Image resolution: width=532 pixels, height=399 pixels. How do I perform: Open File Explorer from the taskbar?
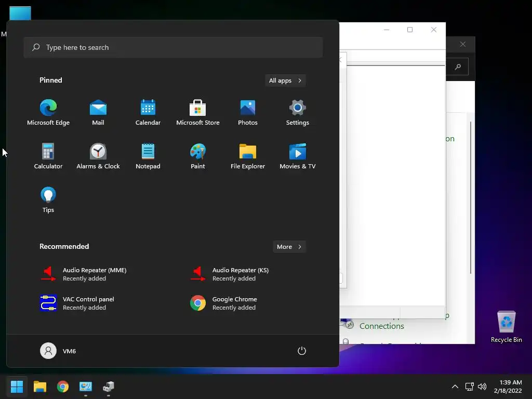39,387
